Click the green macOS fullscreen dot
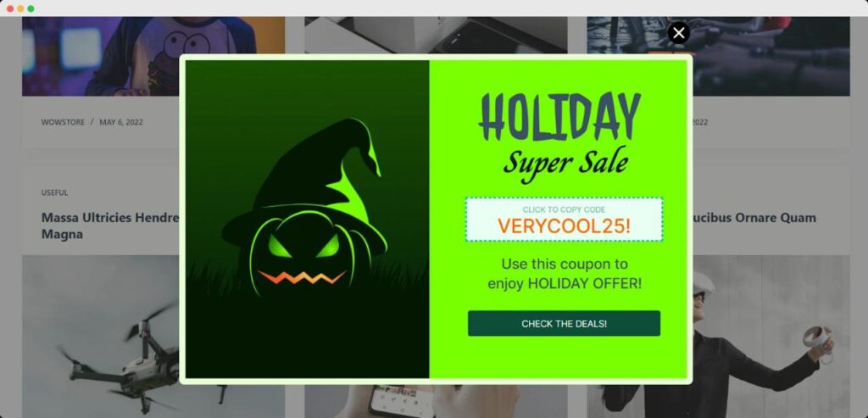 click(31, 8)
